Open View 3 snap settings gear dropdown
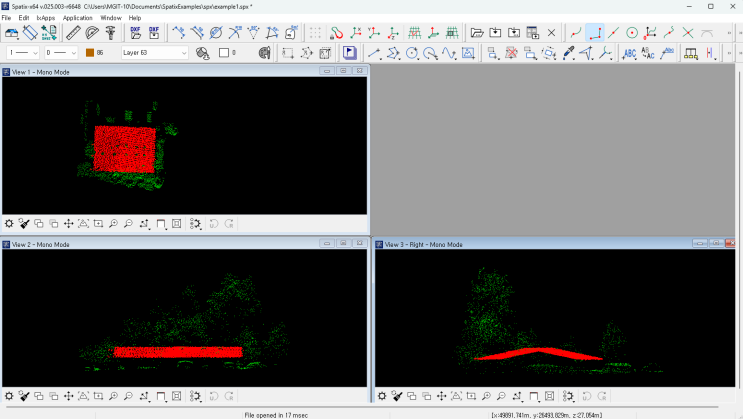The image size is (743, 419). point(568,396)
